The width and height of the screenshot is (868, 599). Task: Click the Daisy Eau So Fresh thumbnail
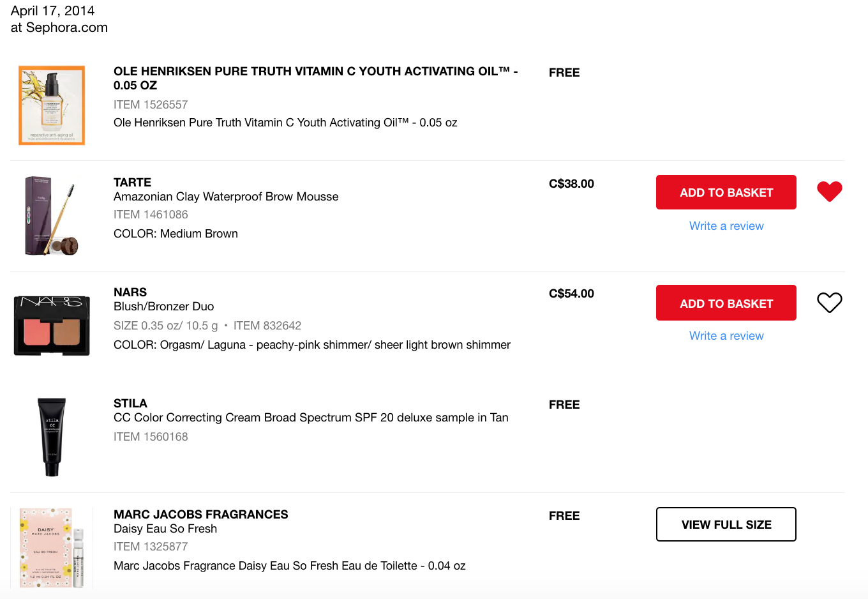coord(51,547)
